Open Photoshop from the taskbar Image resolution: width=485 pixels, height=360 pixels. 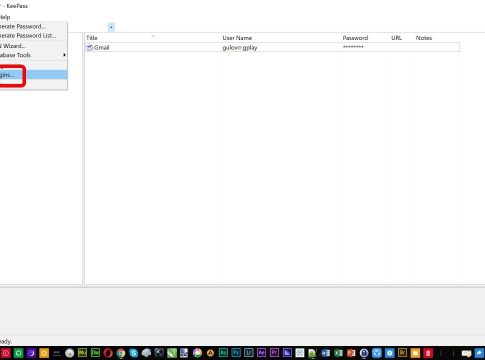(236, 353)
